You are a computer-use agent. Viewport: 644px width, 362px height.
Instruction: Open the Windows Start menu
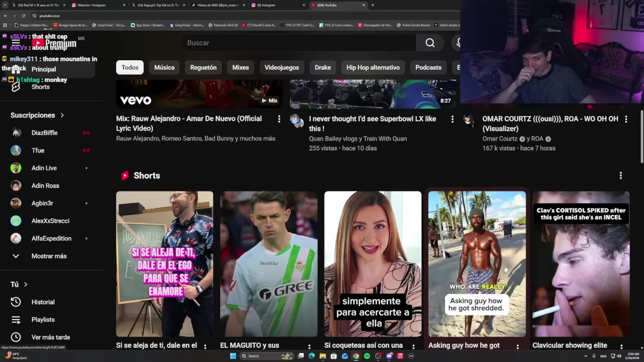pyautogui.click(x=233, y=356)
